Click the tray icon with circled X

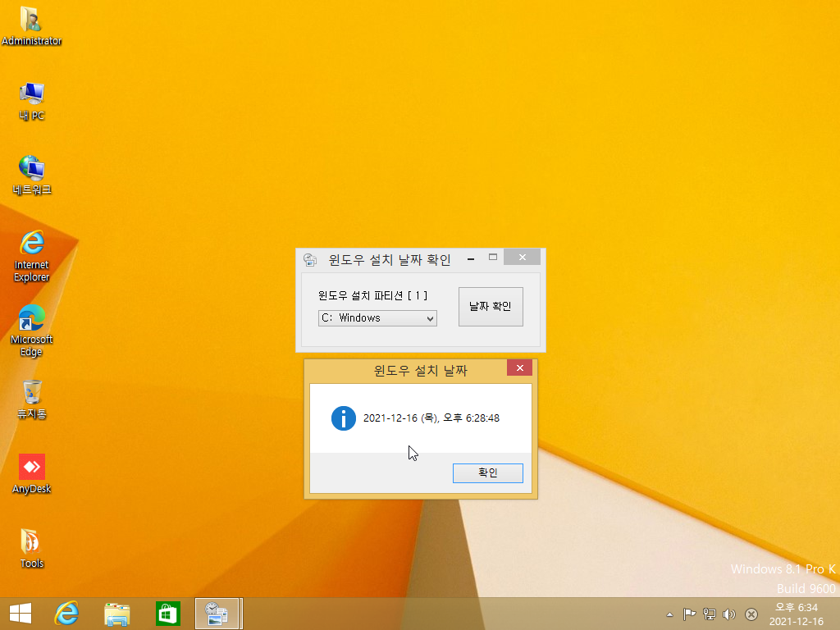[x=751, y=614]
